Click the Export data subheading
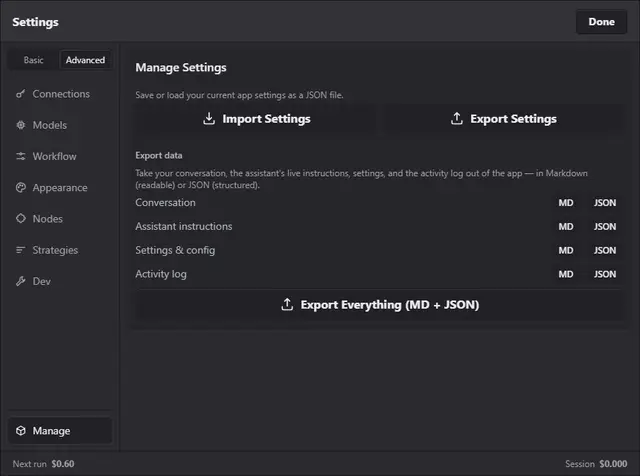This screenshot has width=640, height=476. coord(159,156)
